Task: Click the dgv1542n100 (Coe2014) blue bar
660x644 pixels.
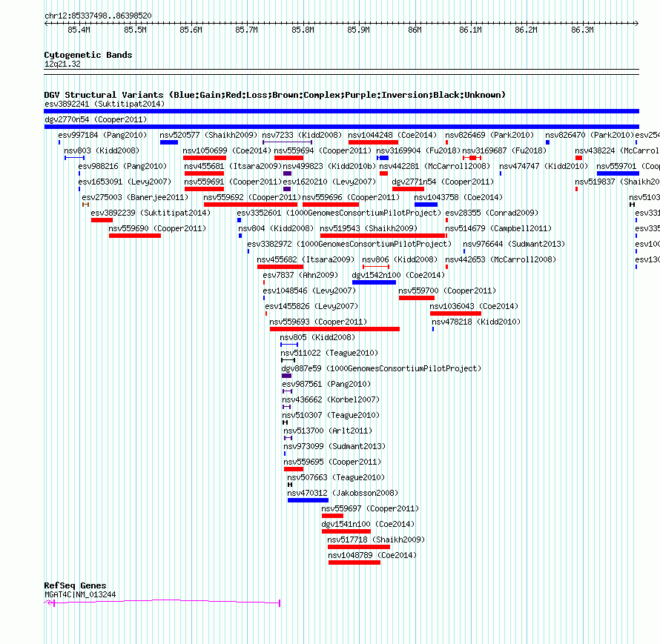Action: click(374, 282)
